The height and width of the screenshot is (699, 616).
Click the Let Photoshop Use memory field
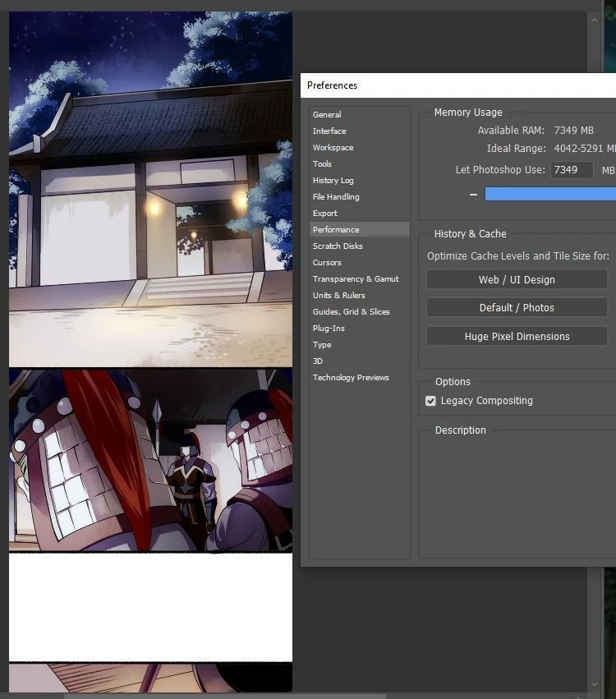(572, 170)
